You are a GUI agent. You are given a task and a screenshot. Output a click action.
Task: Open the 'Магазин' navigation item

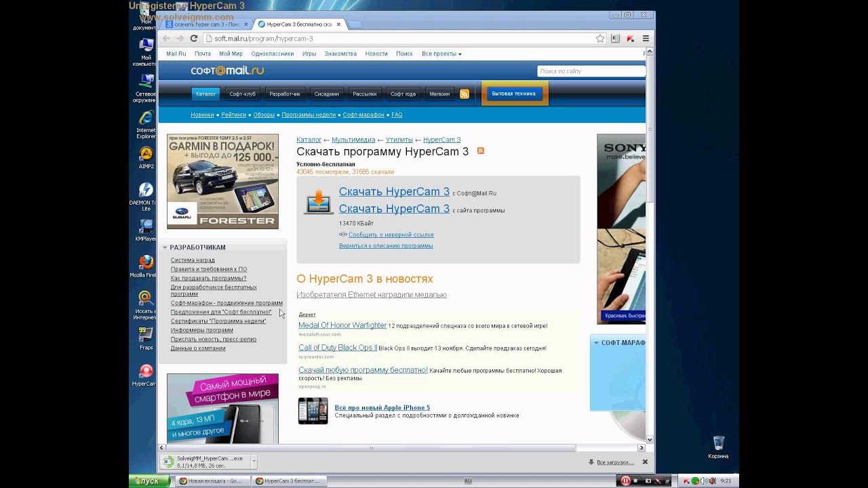coord(439,94)
